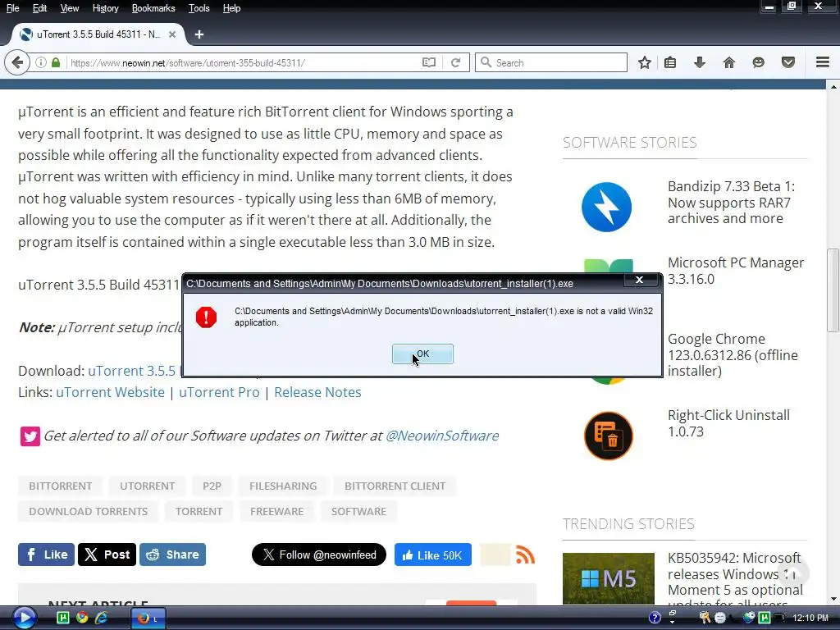Image resolution: width=840 pixels, height=630 pixels.
Task: Select the P2P tag
Action: tap(212, 486)
